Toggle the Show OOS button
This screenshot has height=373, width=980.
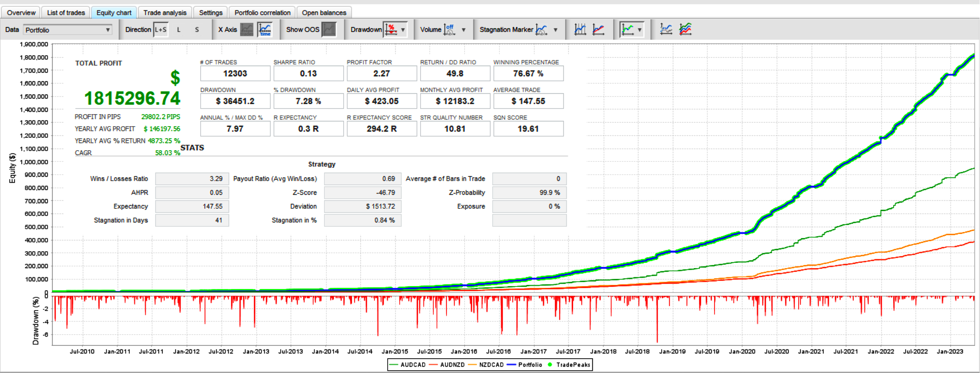[329, 30]
